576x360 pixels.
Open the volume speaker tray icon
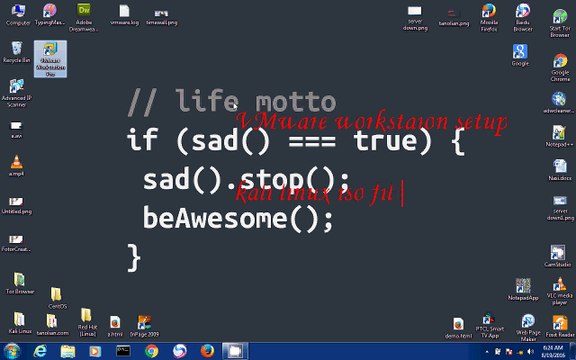point(530,352)
